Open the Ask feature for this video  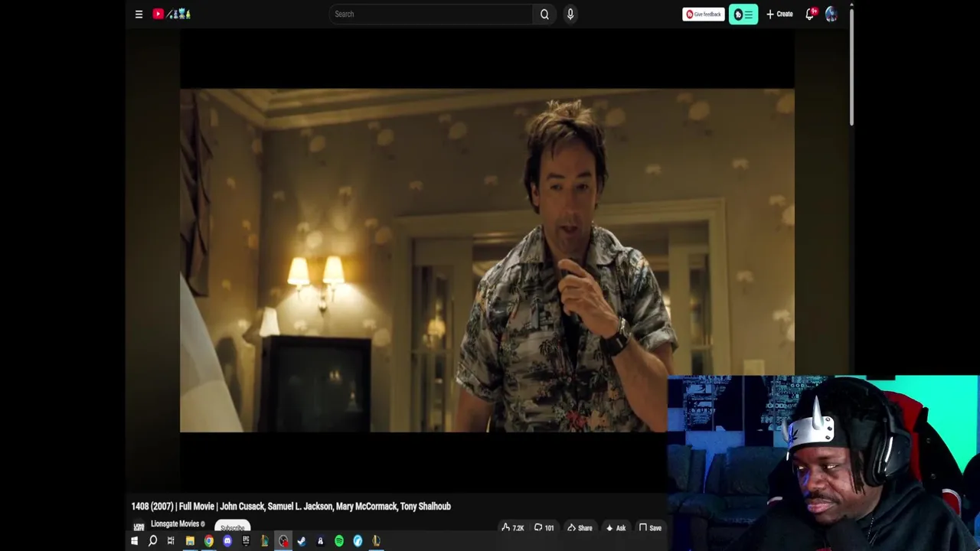pos(616,528)
